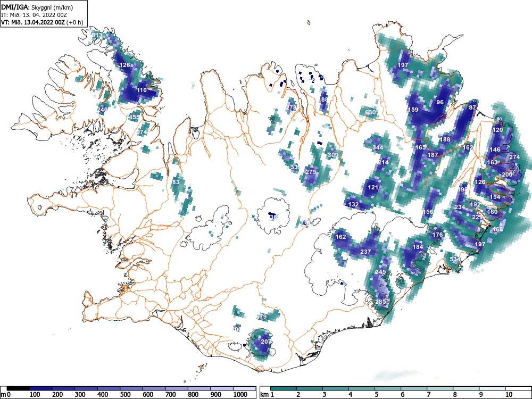The height and width of the screenshot is (399, 532).
Task: Click the visibility value '274' on the east coast
Action: click(514, 157)
